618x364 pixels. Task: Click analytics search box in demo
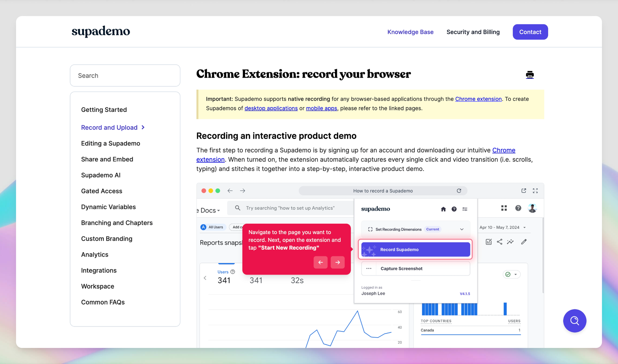point(290,208)
